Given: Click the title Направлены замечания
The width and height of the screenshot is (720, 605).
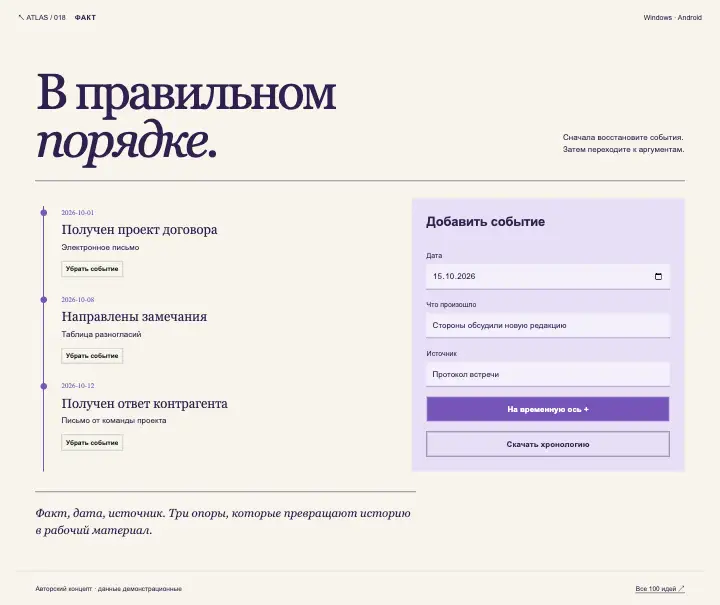Looking at the screenshot, I should 134,316.
